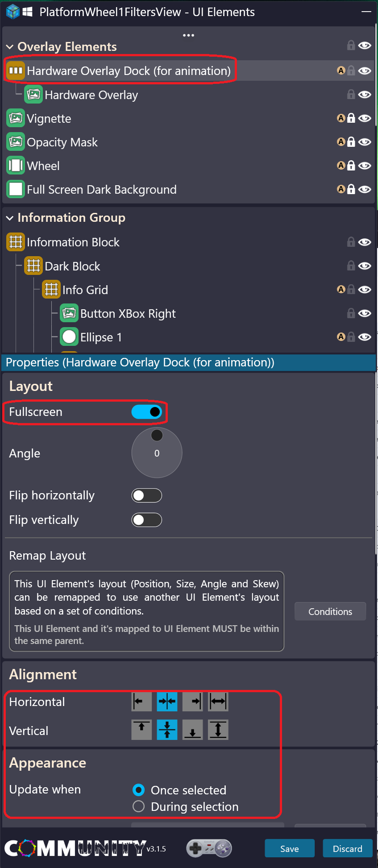This screenshot has width=378, height=868.
Task: Collapse the Overlay Elements section
Action: [10, 46]
